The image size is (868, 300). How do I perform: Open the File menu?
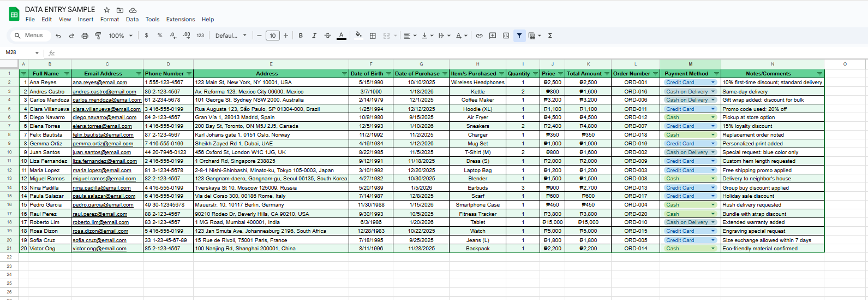30,19
